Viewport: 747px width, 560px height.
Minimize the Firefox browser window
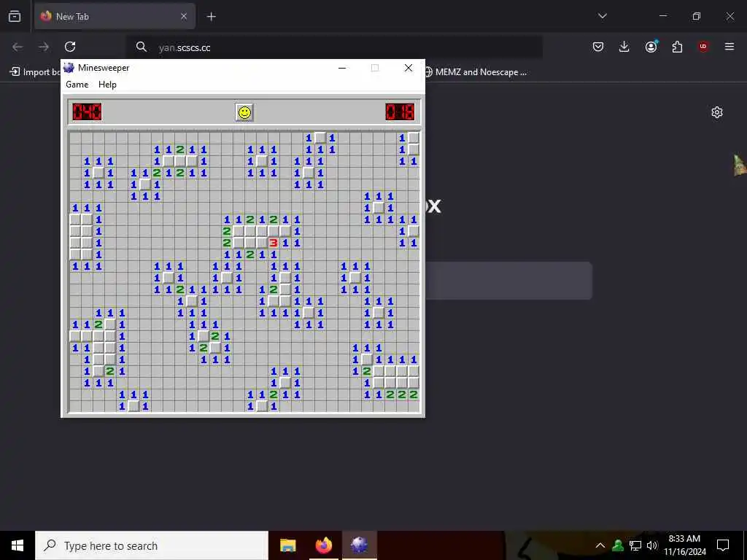click(x=663, y=16)
